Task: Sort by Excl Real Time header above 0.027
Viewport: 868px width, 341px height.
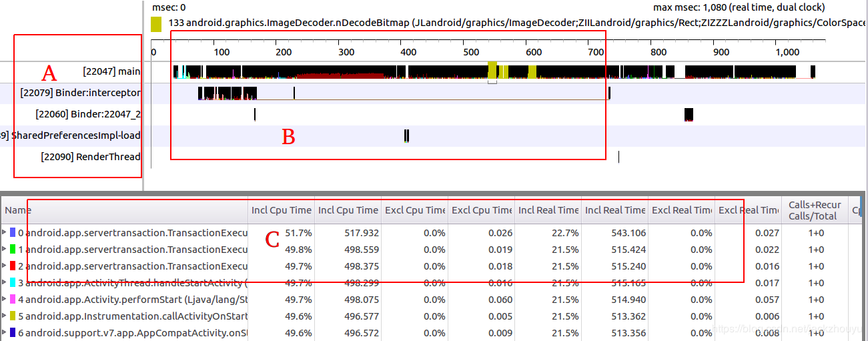Action: [x=749, y=210]
